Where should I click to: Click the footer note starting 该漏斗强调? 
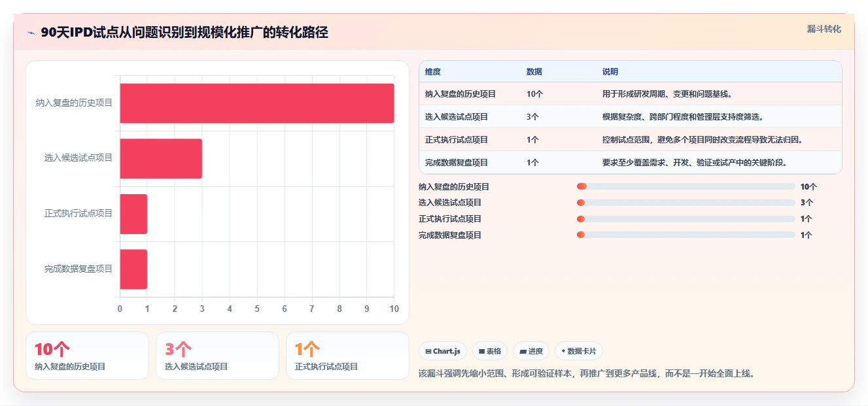tap(587, 374)
